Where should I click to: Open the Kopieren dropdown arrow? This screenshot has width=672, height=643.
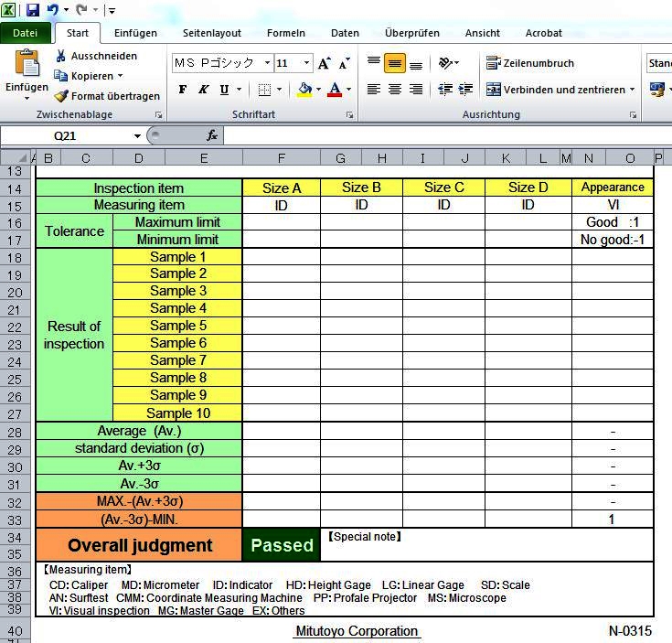tap(121, 76)
